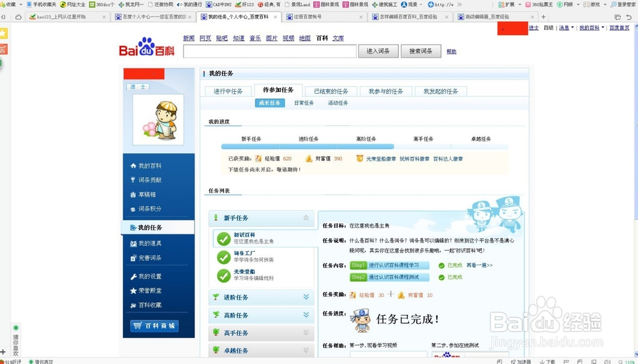Open the 百科商城 shop button

[154, 326]
